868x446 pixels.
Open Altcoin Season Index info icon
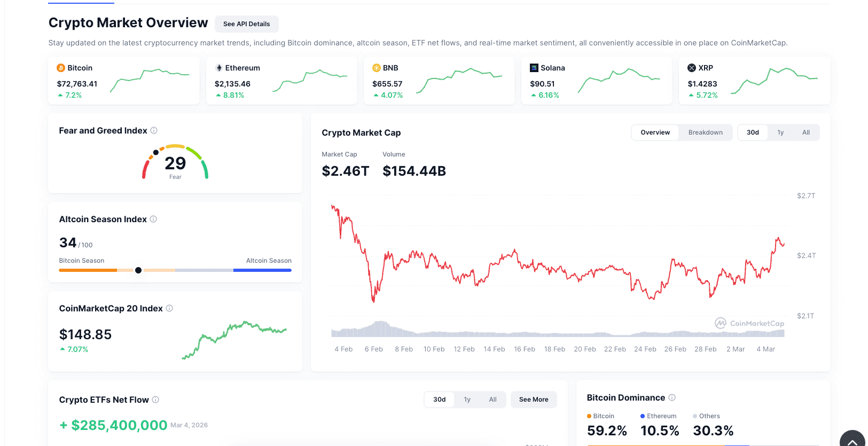153,219
